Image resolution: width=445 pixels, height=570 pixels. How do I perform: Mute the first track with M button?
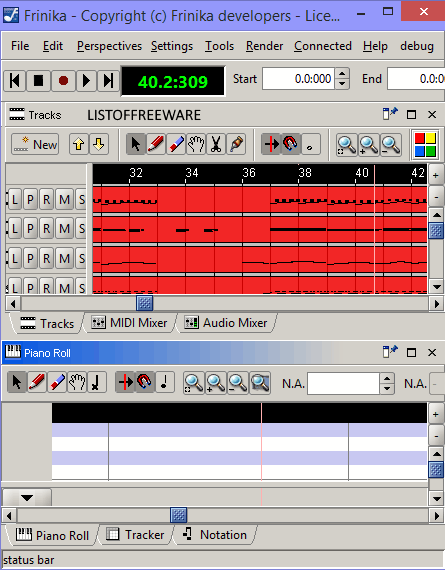click(x=64, y=200)
